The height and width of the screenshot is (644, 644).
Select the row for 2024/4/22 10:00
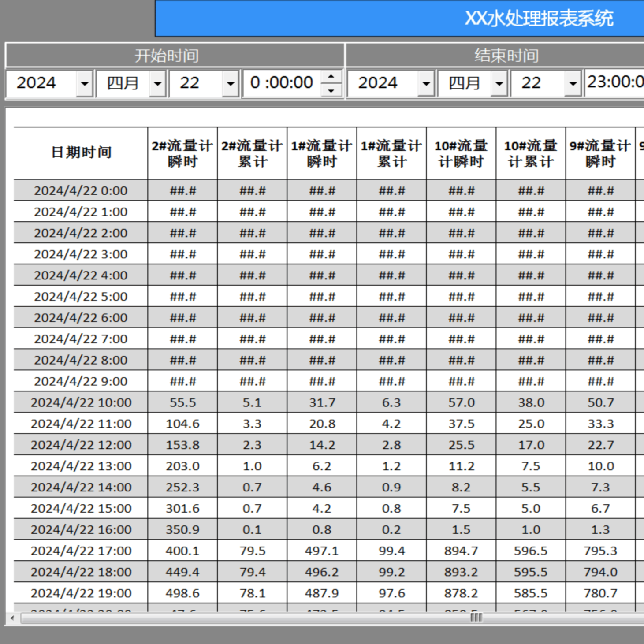point(81,402)
